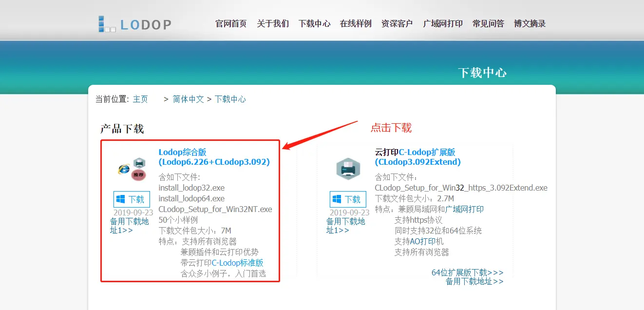Click the 简体中文 breadcrumb link
The width and height of the screenshot is (644, 310).
(188, 99)
